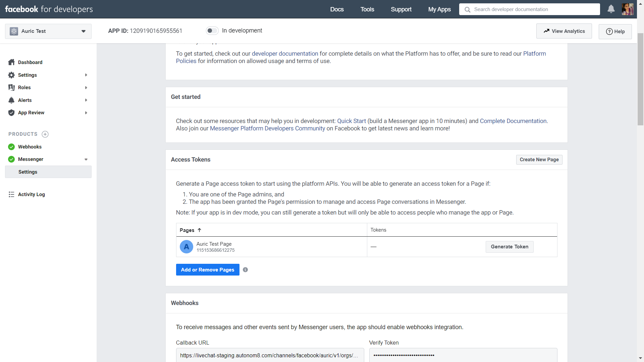Viewport: 644px width, 362px height.
Task: Expand the App Review submenu arrow
Action: click(x=86, y=113)
